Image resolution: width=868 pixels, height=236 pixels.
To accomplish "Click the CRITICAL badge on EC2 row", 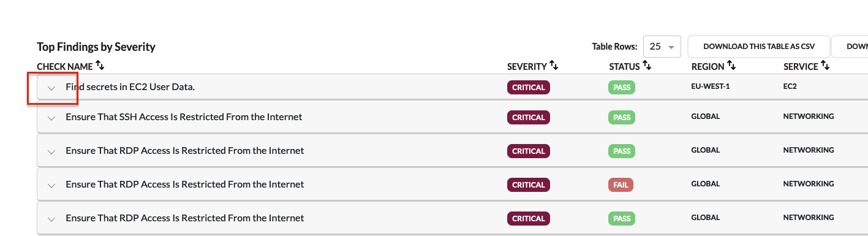I will [529, 87].
